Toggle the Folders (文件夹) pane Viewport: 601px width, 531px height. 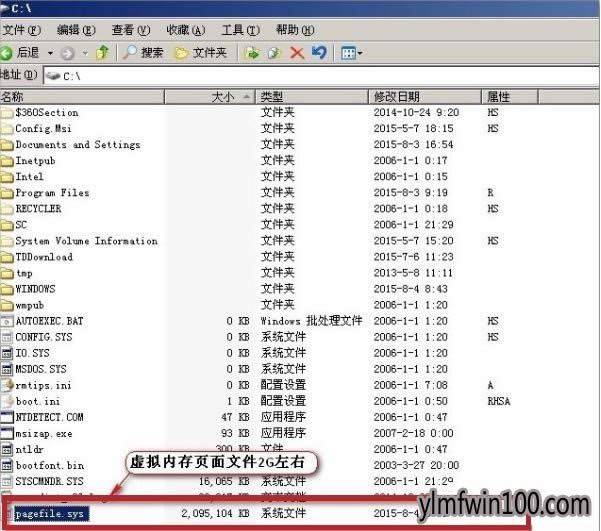coord(201,52)
